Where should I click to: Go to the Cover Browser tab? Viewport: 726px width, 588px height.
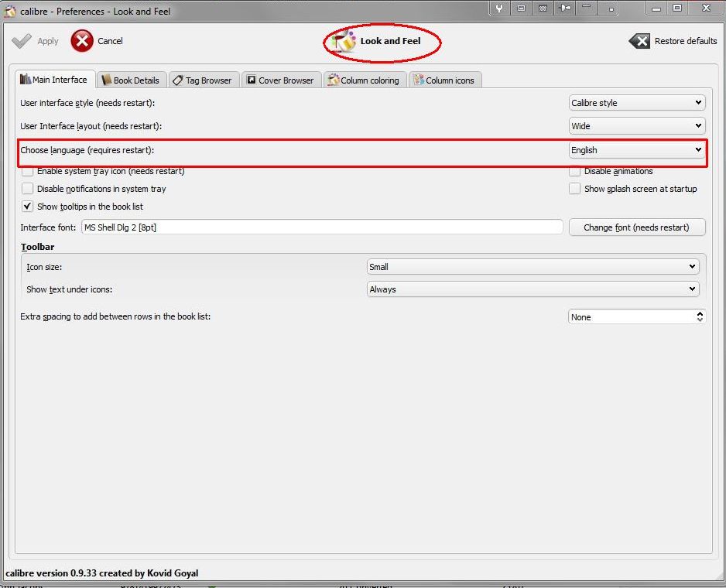coord(281,80)
